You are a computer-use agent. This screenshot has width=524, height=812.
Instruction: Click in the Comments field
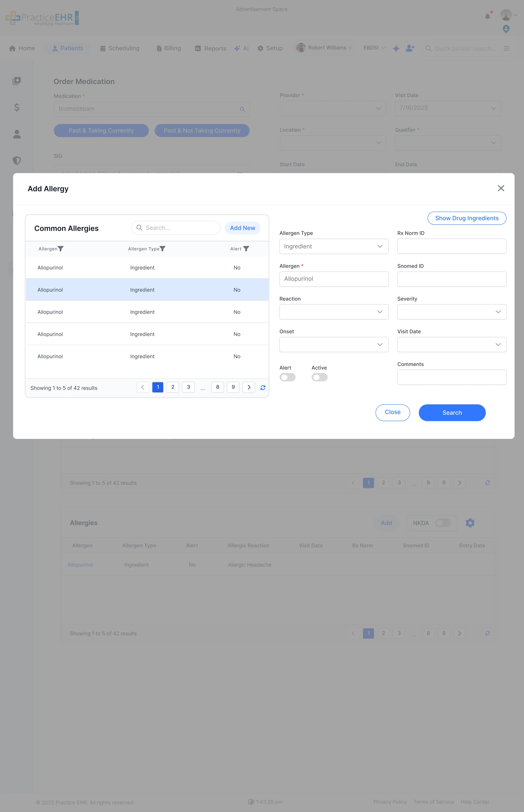pos(452,377)
